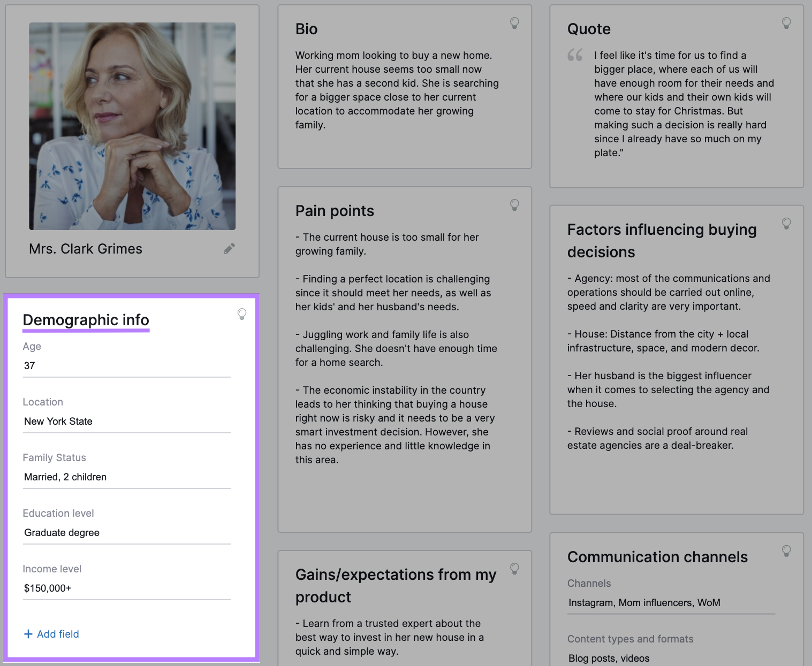Viewport: 812px width, 666px height.
Task: Open the hint lightbulb on the Quote card
Action: point(786,23)
